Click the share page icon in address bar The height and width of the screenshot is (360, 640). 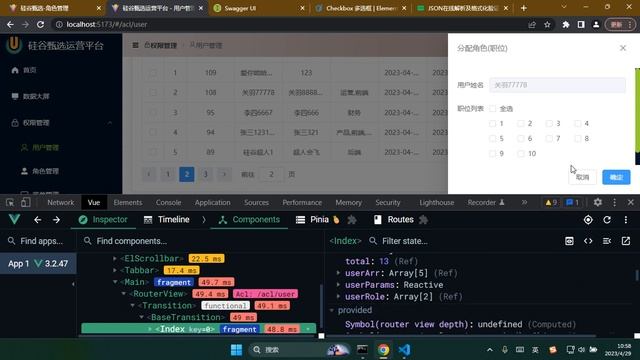pyautogui.click(x=532, y=24)
